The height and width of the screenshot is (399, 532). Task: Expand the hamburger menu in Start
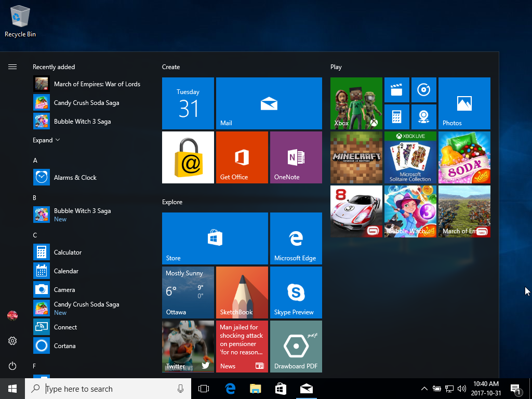click(12, 67)
